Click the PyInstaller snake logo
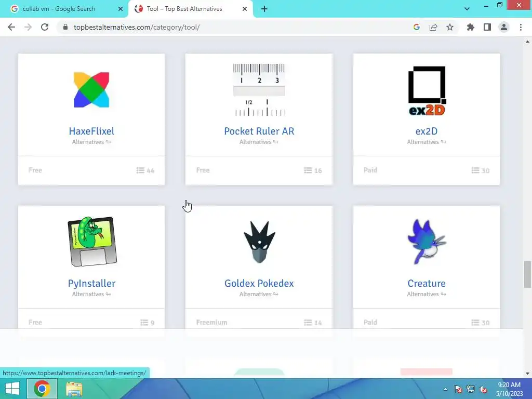 pyautogui.click(x=92, y=242)
